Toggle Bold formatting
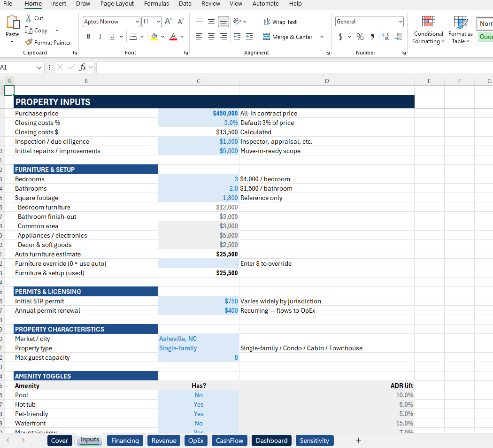Screen dimensions: 493x448 [88, 37]
